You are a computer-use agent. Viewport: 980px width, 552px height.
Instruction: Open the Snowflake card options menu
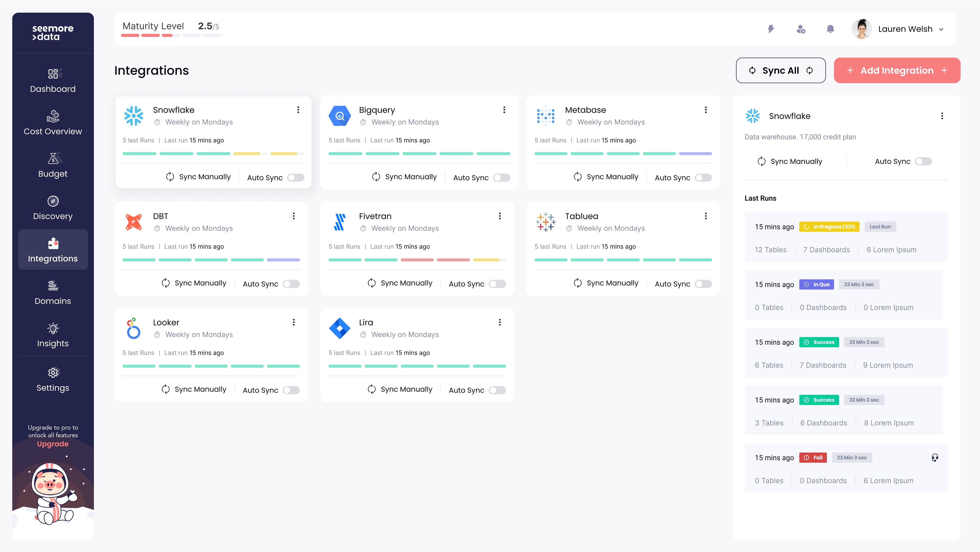click(x=298, y=110)
